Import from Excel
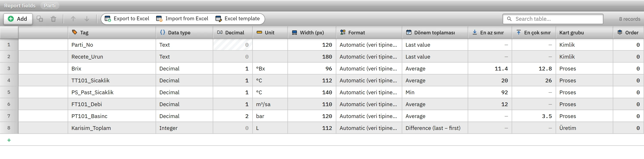 [x=182, y=19]
